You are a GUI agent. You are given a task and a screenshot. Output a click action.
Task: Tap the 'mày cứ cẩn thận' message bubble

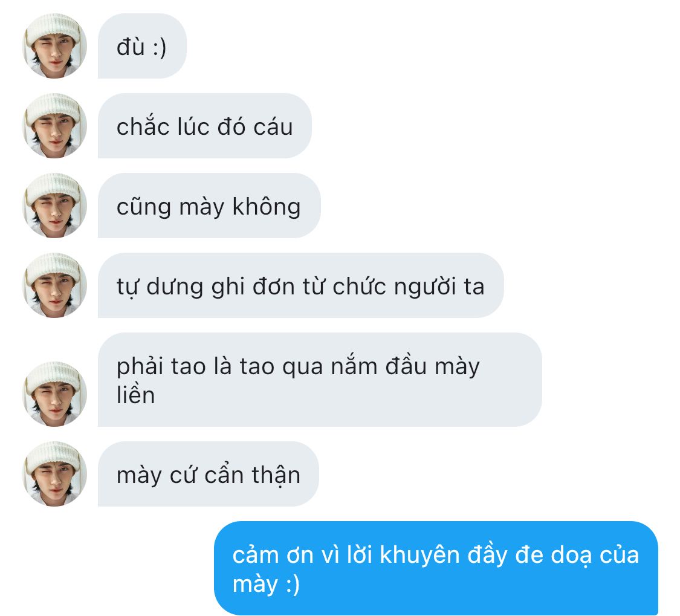coord(208,474)
